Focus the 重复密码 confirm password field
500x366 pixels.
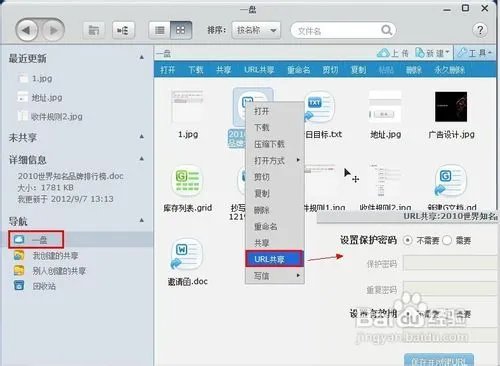[x=451, y=289]
